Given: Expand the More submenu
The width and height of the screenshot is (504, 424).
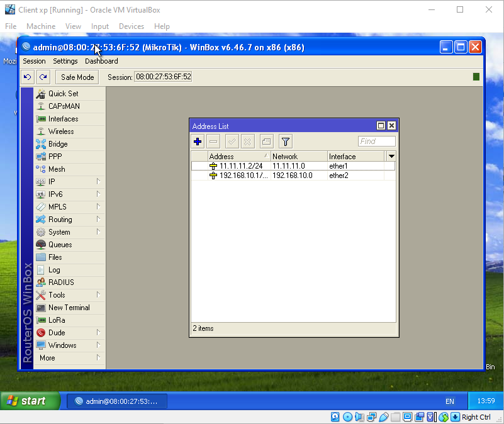Looking at the screenshot, I should click(x=70, y=358).
